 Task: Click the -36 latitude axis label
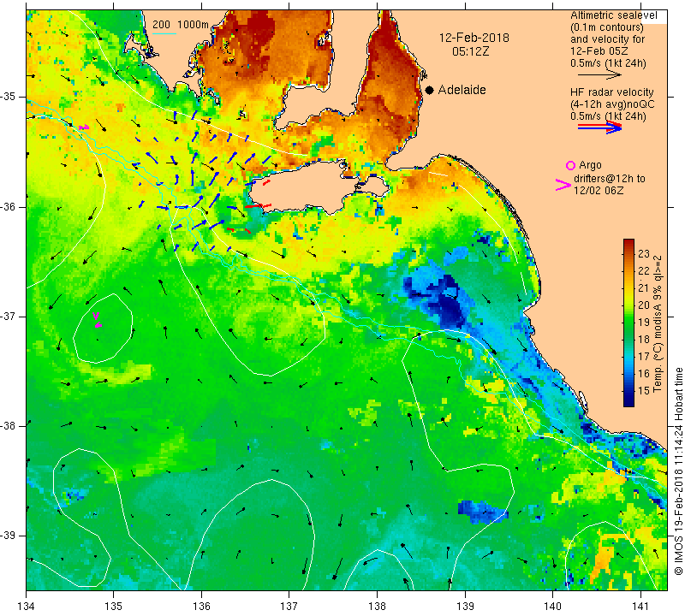point(9,206)
